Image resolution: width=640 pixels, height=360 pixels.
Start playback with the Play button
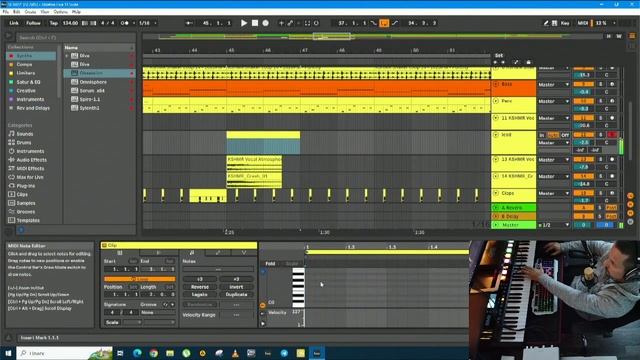(244, 23)
